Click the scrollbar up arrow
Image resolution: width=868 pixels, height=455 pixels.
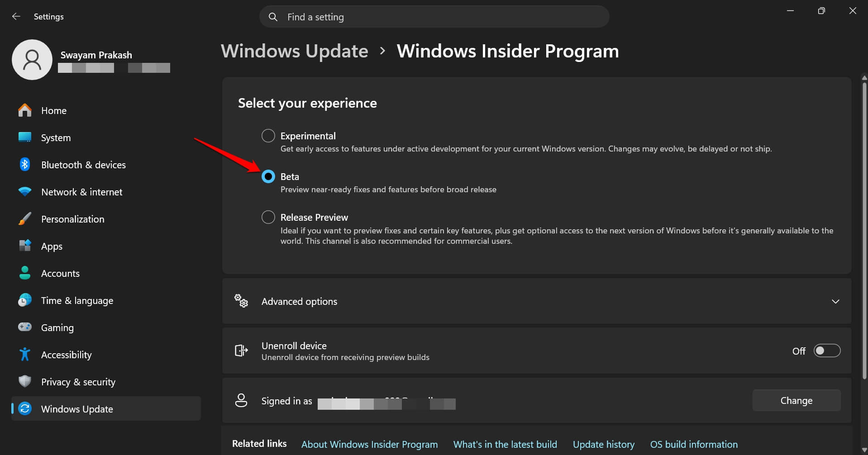click(x=864, y=78)
